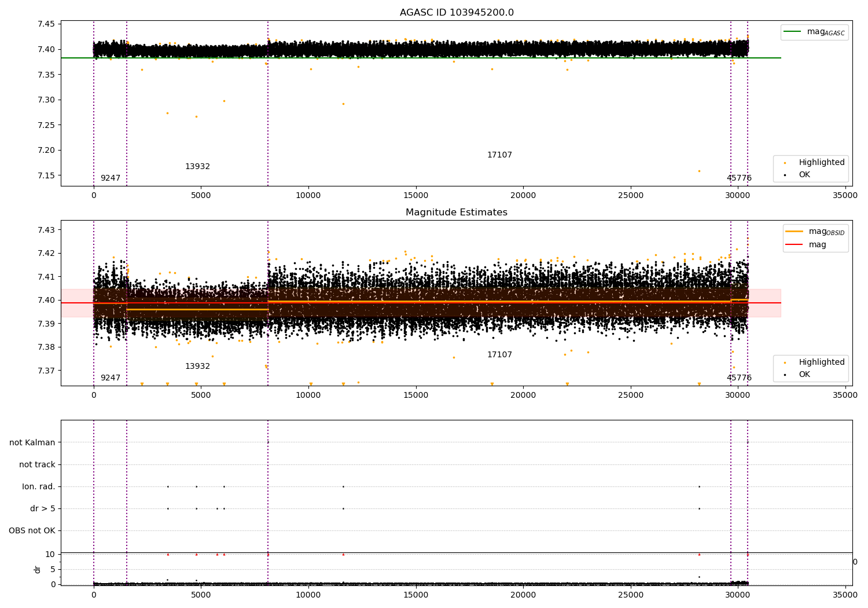Select the green mag AGASC legend line sample
This screenshot has height=608, width=868.
coord(793,32)
